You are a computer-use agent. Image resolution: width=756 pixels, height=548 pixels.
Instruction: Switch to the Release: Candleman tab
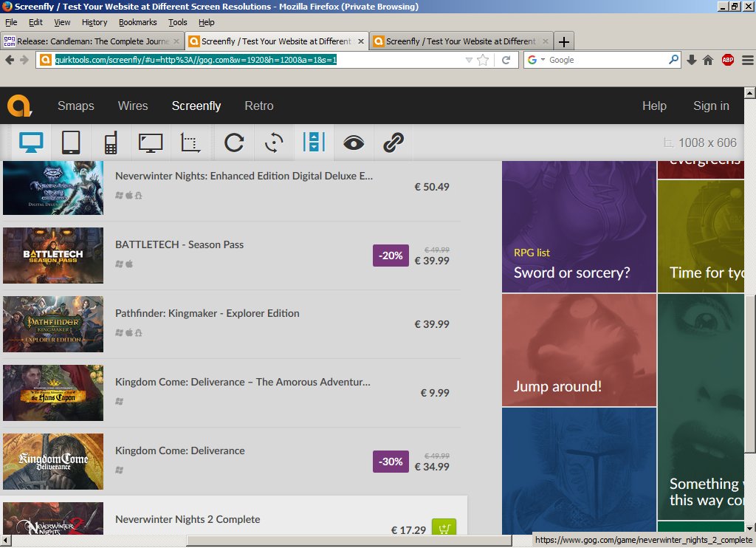click(92, 41)
